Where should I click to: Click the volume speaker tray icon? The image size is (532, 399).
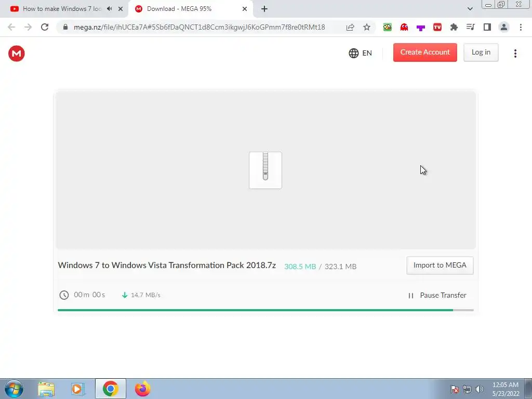pyautogui.click(x=479, y=389)
